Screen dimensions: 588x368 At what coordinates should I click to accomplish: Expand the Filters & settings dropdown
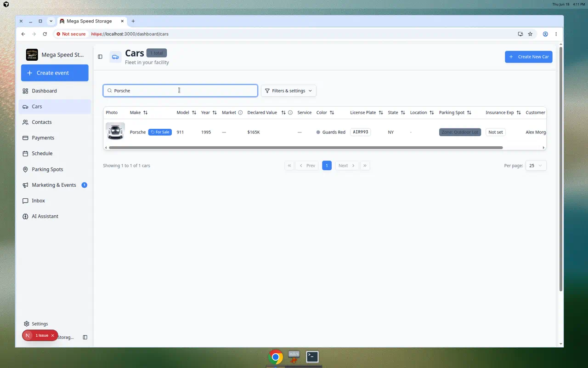click(x=288, y=91)
